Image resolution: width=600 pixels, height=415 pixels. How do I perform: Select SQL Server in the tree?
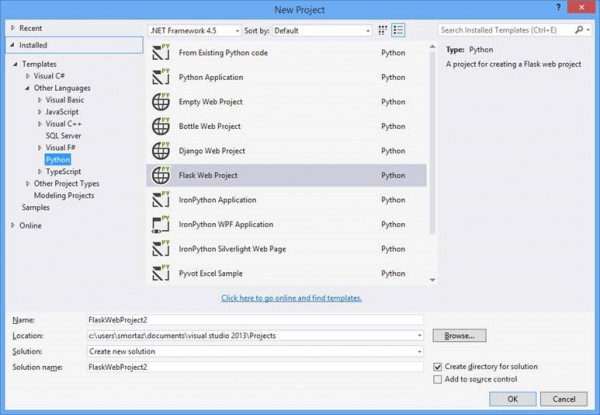coord(64,136)
